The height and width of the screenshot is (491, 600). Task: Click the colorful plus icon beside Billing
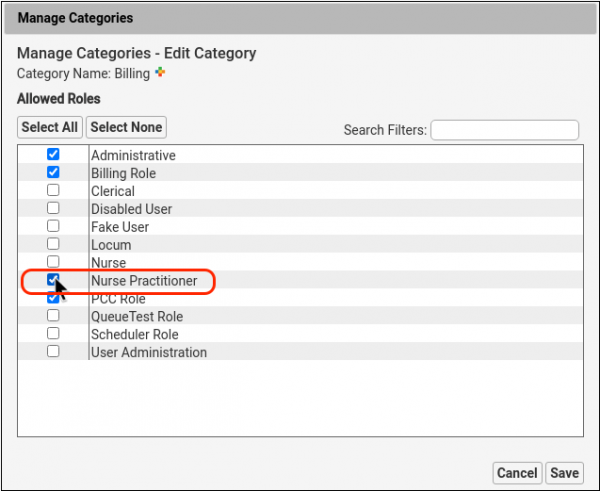tap(160, 72)
